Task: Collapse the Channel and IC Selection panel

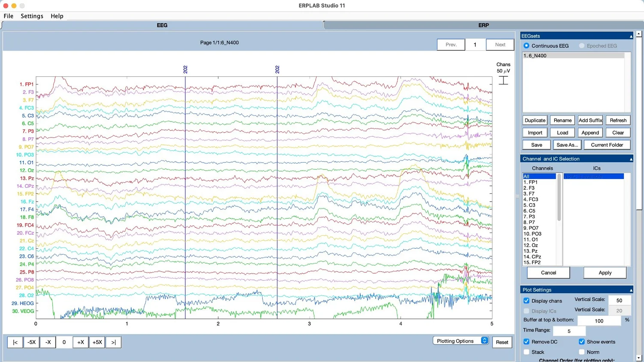Action: point(631,159)
